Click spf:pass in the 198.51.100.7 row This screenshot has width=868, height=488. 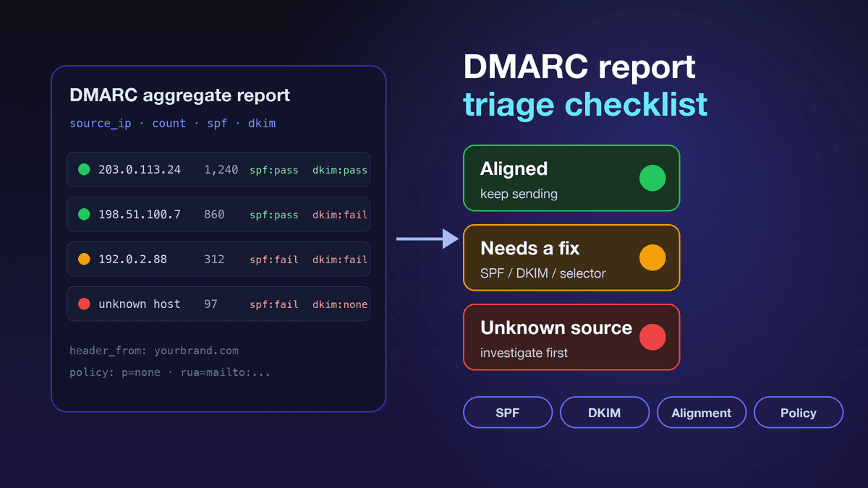pos(274,215)
